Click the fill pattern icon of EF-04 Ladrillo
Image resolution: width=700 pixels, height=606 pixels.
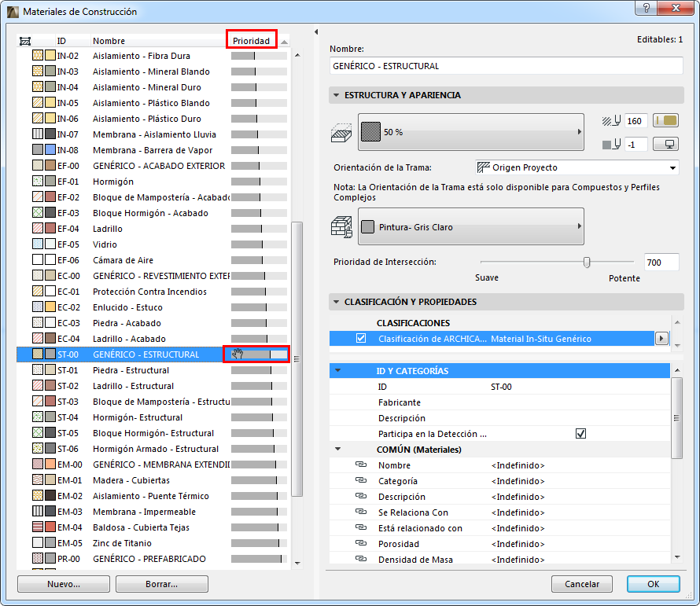click(x=38, y=229)
